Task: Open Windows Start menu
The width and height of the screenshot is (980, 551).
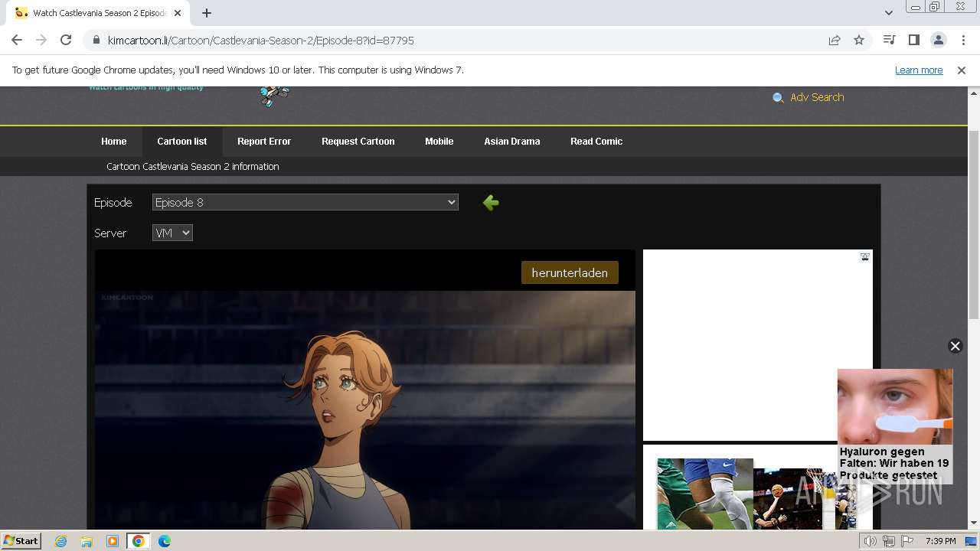Action: (x=21, y=540)
